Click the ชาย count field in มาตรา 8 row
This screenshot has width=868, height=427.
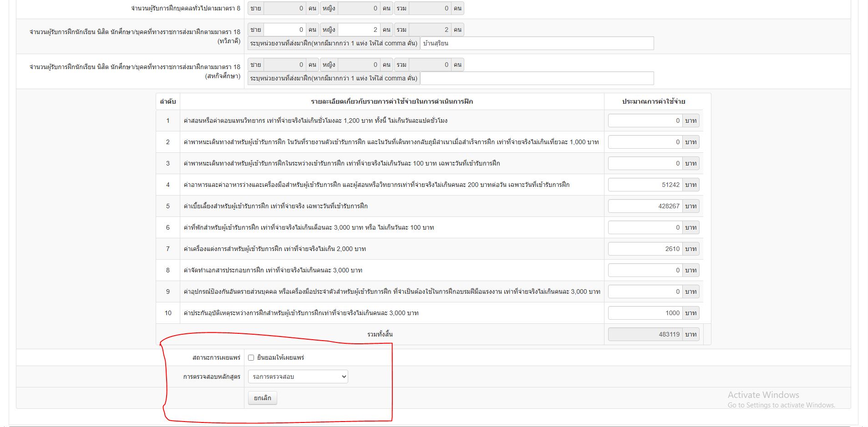[x=284, y=9]
